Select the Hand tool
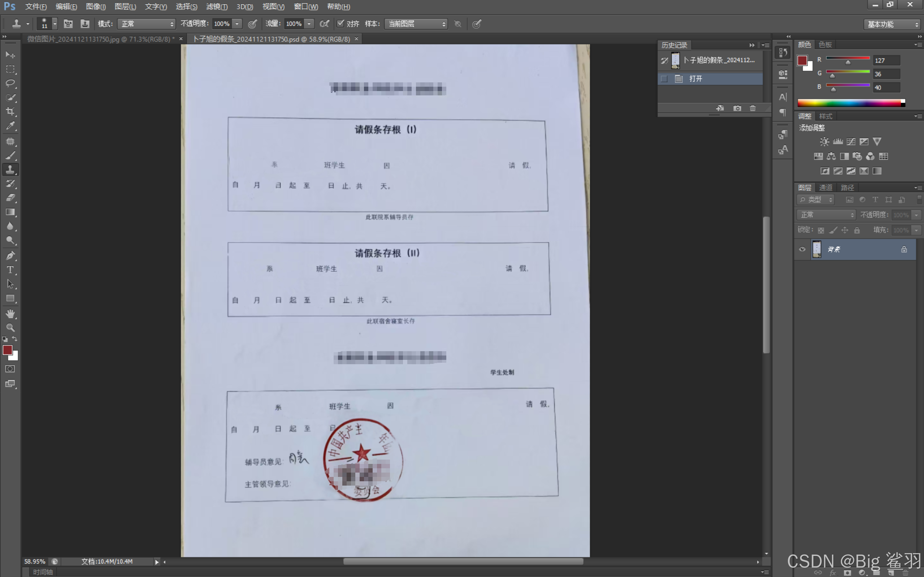This screenshot has width=924, height=577. (10, 314)
